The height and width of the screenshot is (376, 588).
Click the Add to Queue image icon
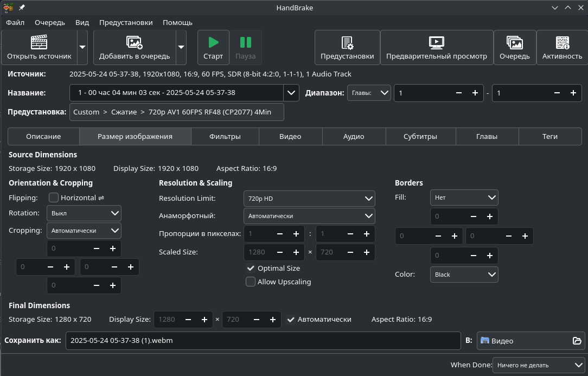click(134, 42)
